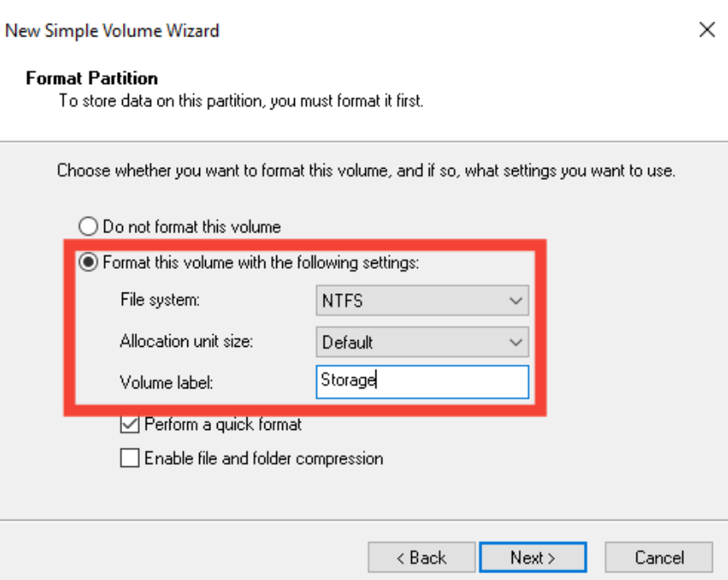
Task: Enable file and folder compression checkbox
Action: point(130,459)
